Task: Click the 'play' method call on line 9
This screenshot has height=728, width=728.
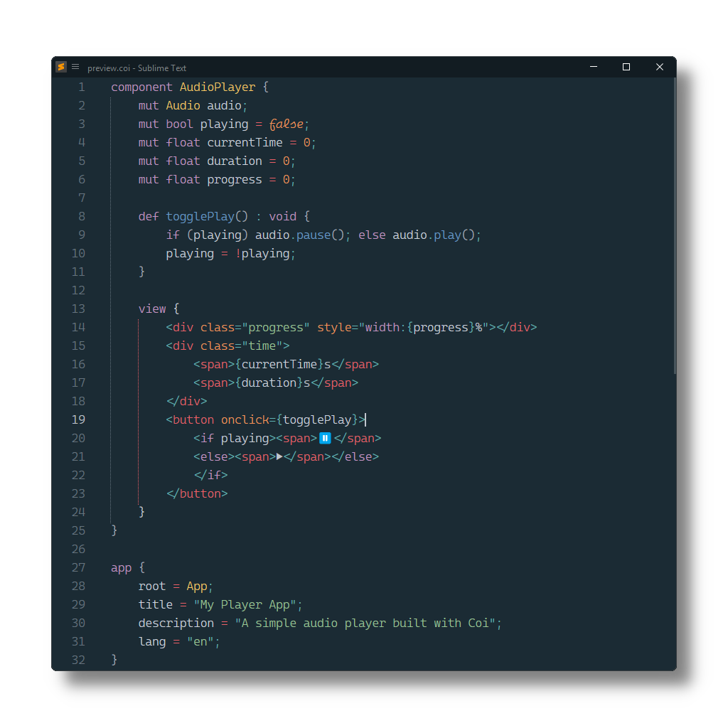Action: pyautogui.click(x=448, y=235)
